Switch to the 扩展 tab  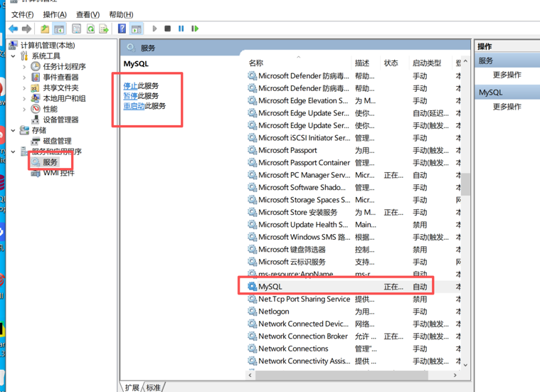coord(132,388)
